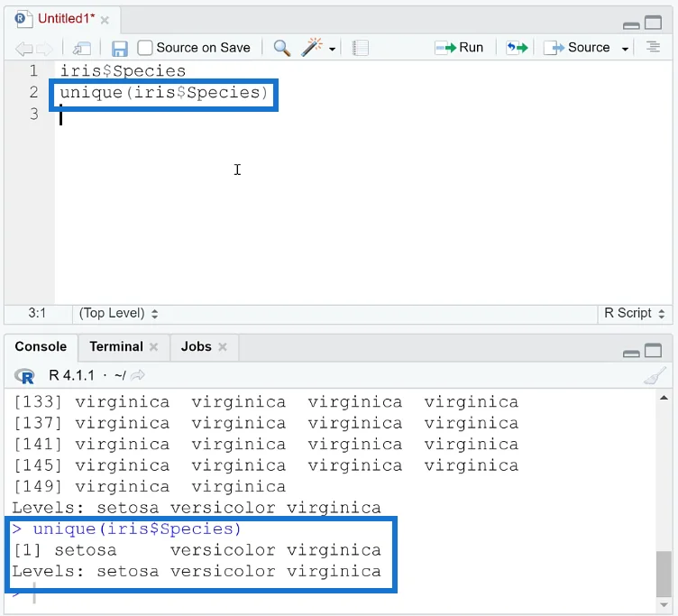Open the Source options dropdown arrow
678x616 pixels.
click(625, 49)
